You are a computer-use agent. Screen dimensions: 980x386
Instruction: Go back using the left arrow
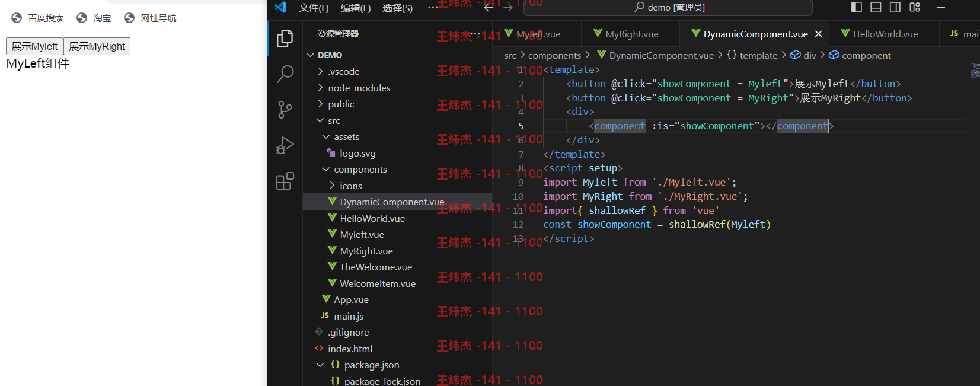(489, 7)
